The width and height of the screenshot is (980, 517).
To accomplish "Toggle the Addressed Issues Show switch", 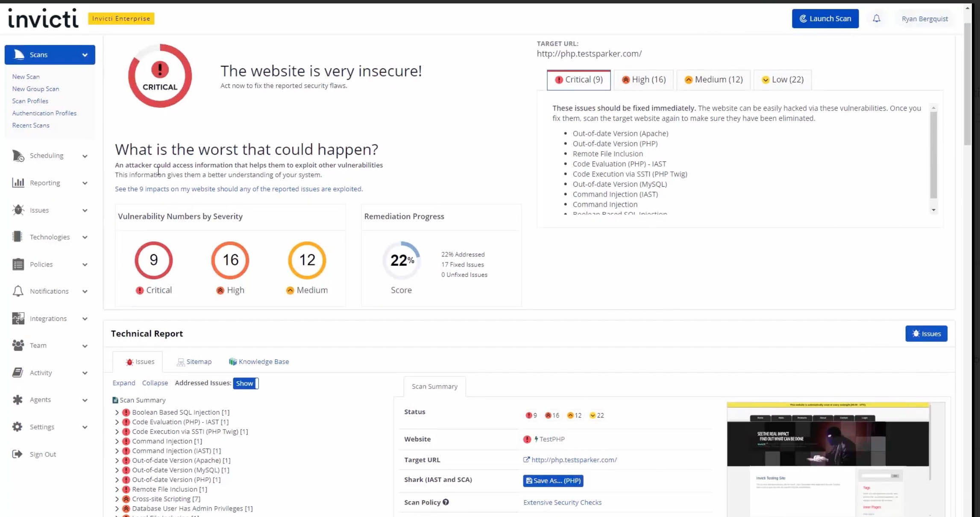I will (x=246, y=383).
